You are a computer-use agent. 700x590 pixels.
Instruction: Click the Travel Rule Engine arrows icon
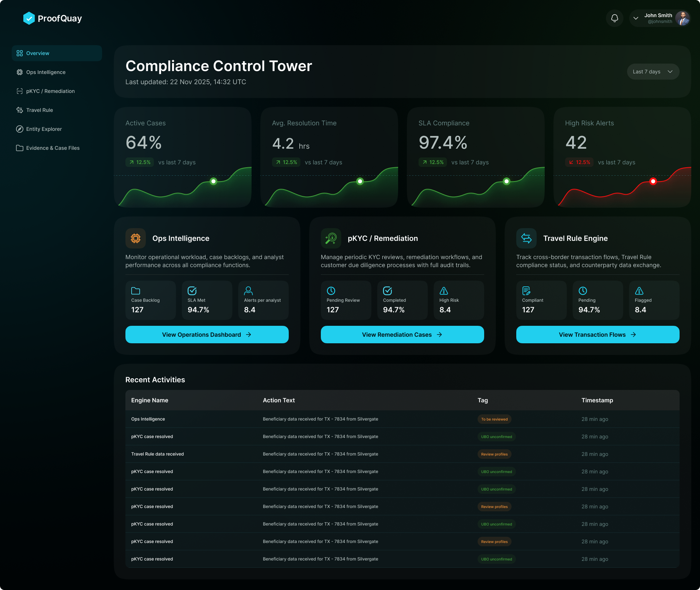pos(526,238)
